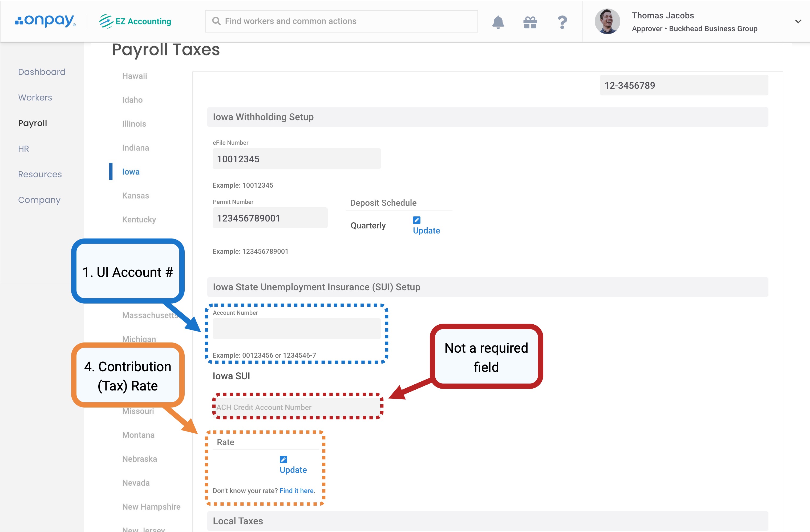
Task: Expand the user account dropdown chevron
Action: [x=798, y=21]
